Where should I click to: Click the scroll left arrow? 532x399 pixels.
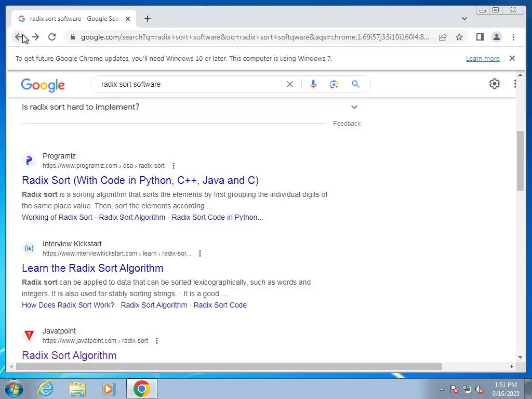[11, 366]
